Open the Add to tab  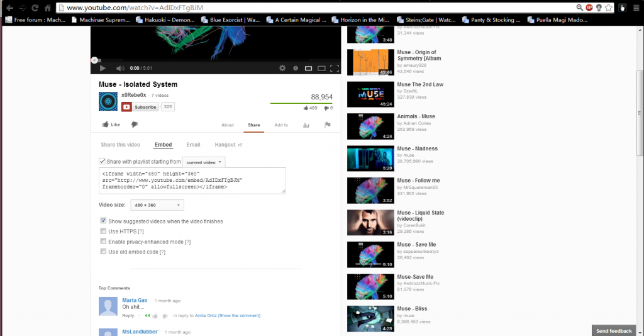coord(281,125)
